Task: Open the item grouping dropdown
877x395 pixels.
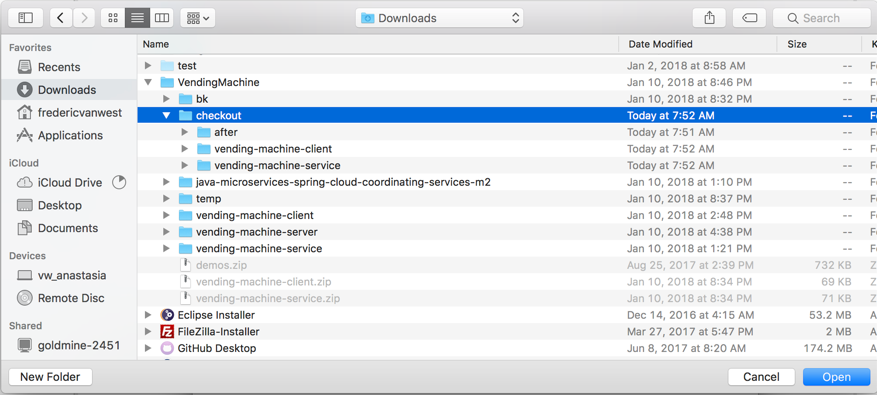Action: (197, 18)
